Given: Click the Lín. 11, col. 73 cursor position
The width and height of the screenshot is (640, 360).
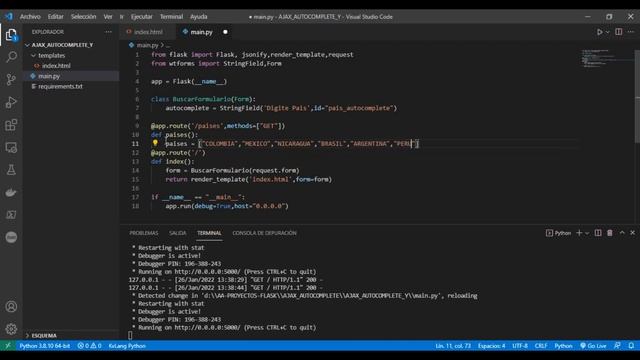Looking at the screenshot, I should tap(453, 346).
